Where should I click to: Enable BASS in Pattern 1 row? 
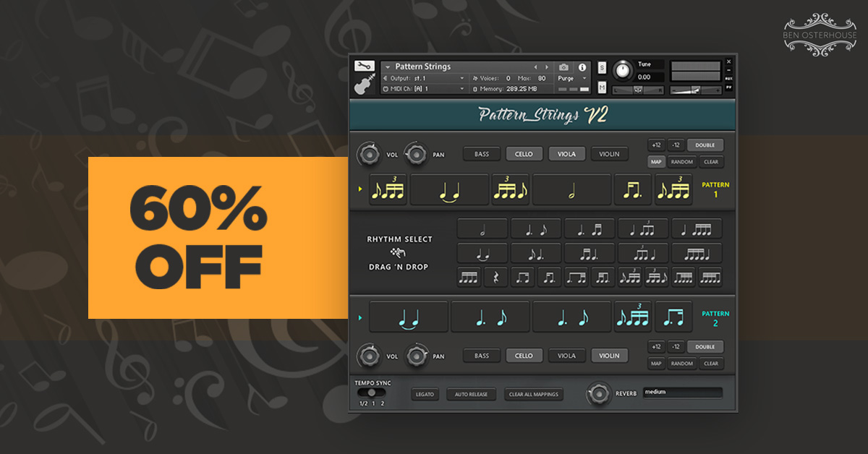[482, 154]
